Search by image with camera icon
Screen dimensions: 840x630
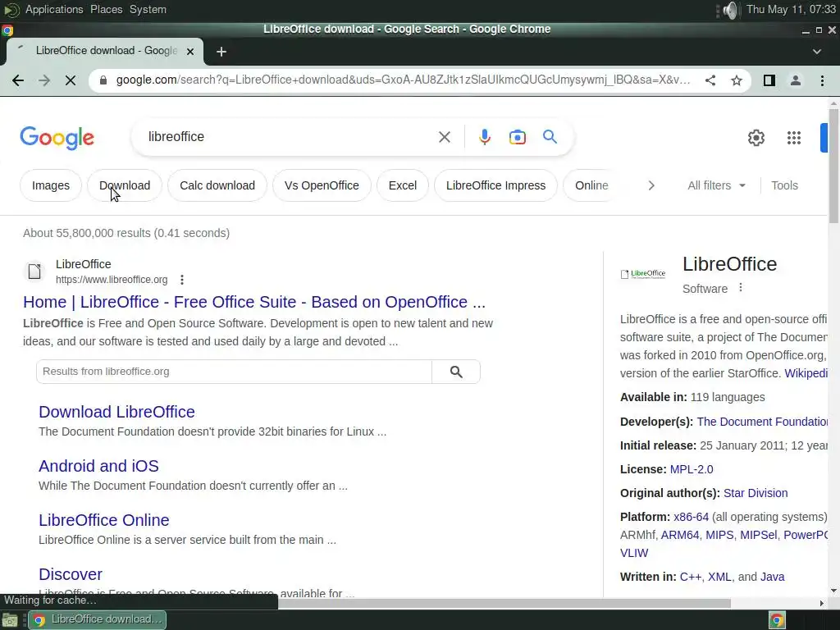point(517,137)
